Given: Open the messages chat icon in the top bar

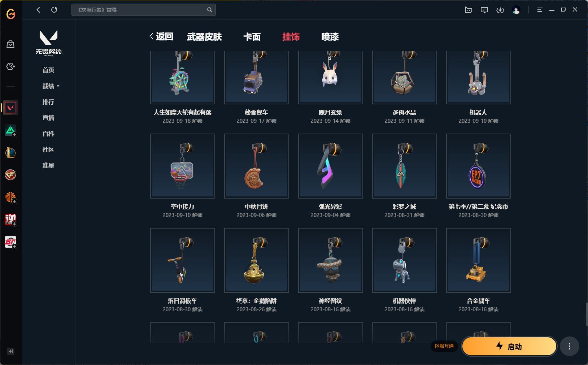Looking at the screenshot, I should 484,10.
